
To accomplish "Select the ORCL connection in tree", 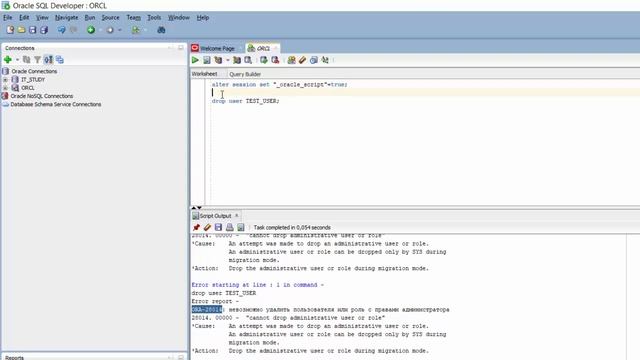I will (x=27, y=88).
